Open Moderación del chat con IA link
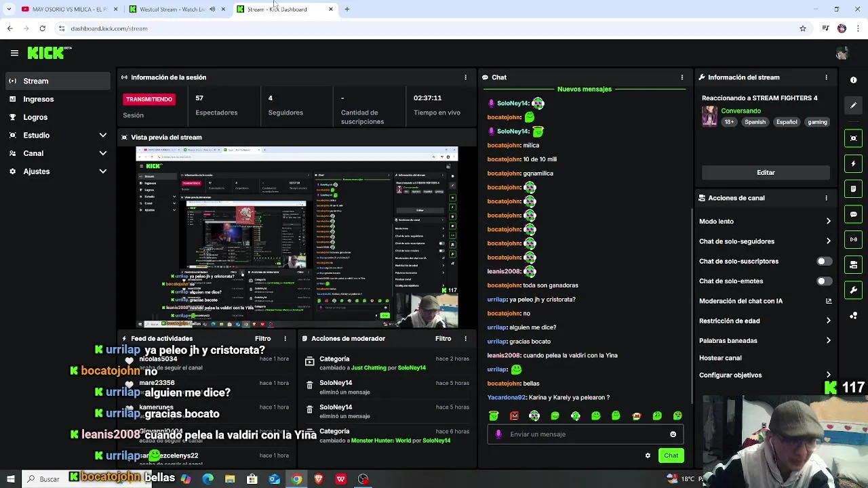This screenshot has height=488, width=868. (765, 301)
